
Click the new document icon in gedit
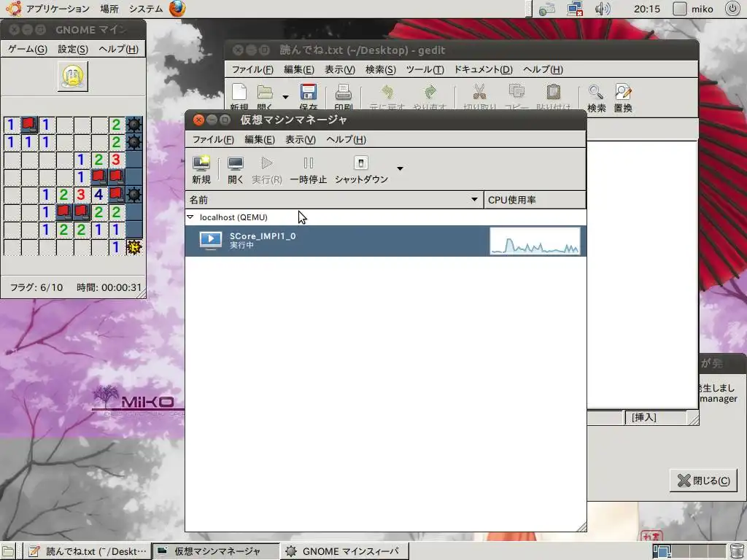(x=239, y=93)
